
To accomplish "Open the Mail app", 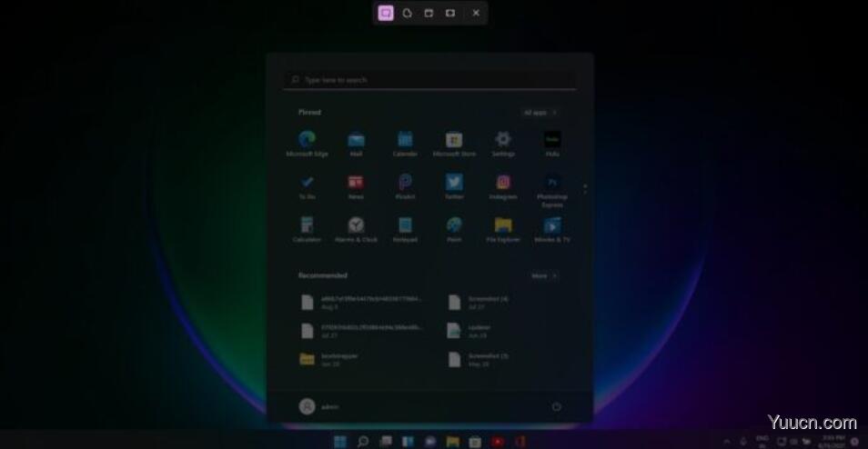I will [356, 145].
